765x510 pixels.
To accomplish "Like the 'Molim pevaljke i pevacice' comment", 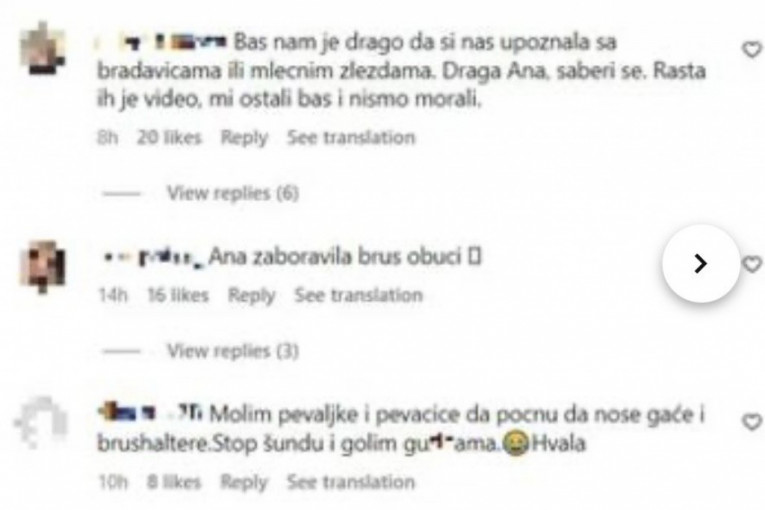I will tap(752, 422).
